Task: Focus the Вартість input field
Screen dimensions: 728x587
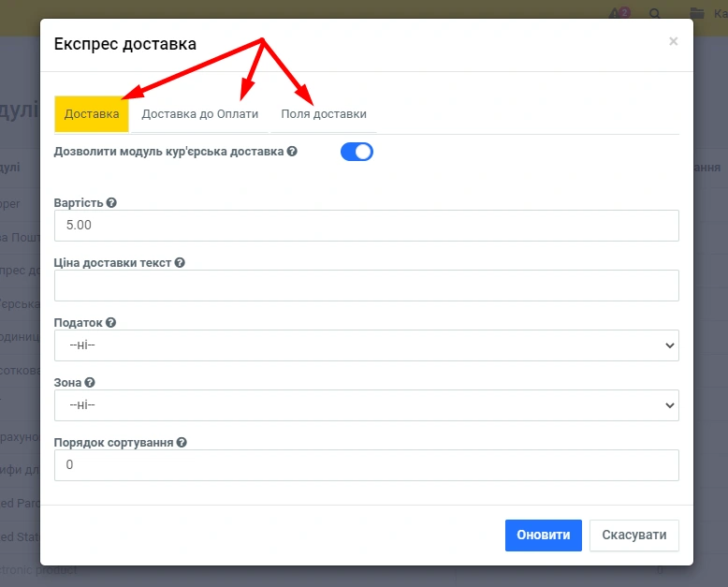Action: [x=366, y=226]
